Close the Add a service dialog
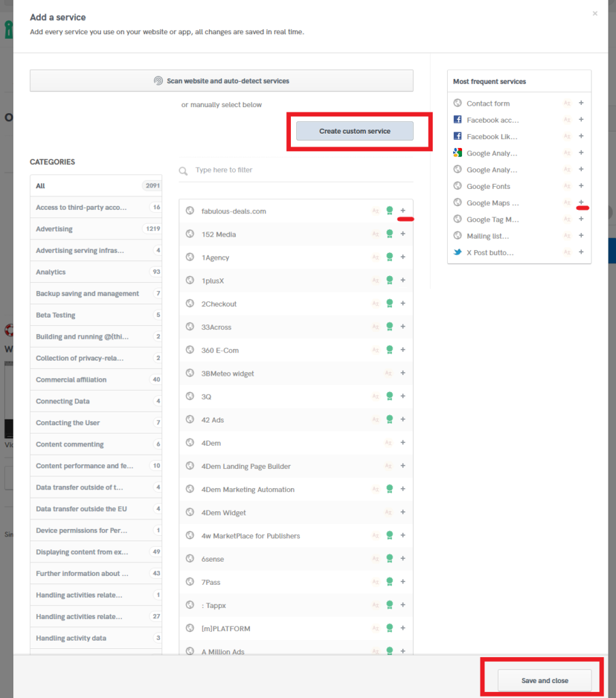616x698 pixels. 594,13
